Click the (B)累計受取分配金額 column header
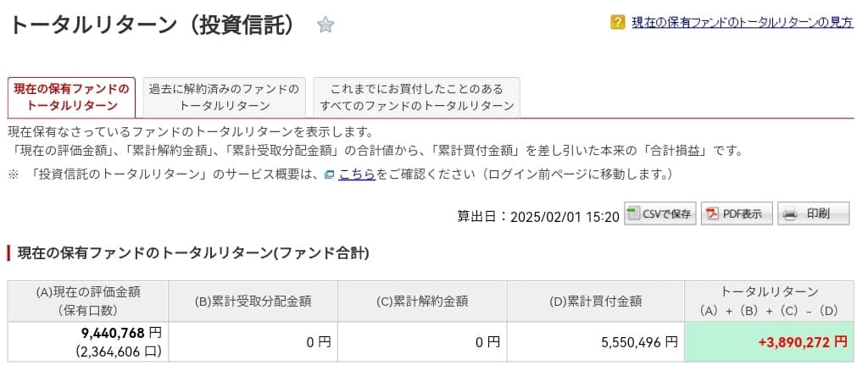This screenshot has width=868, height=371. click(x=253, y=301)
